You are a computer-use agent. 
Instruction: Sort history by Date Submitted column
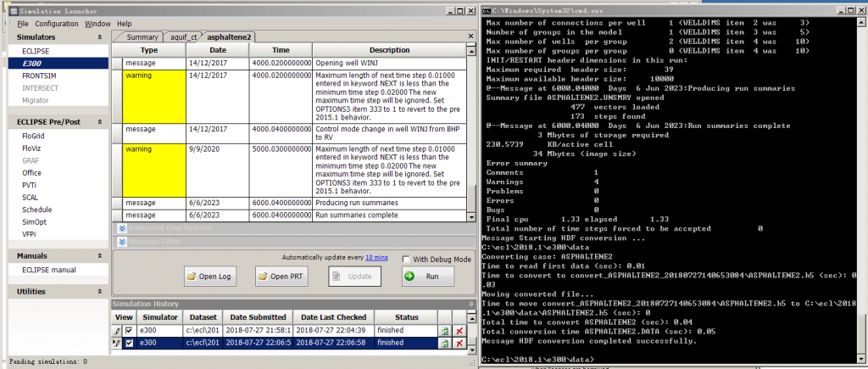(258, 317)
